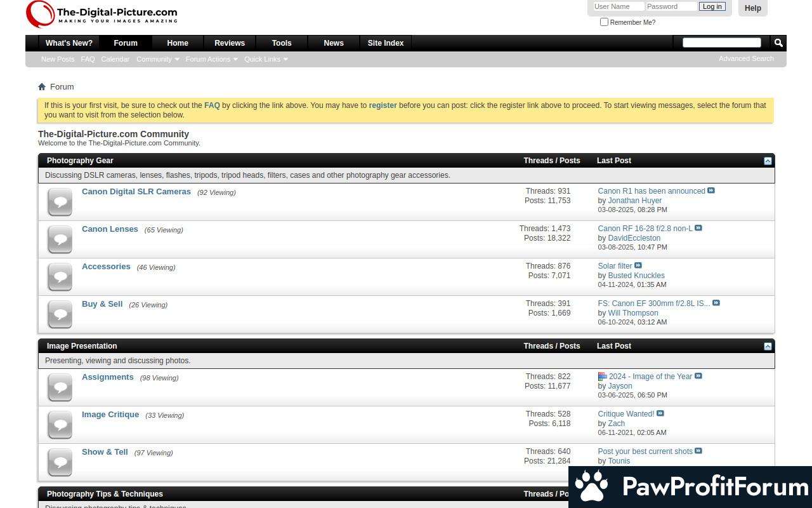Click forum status icon for Canon Lenses
The image size is (812, 508).
(x=60, y=239)
